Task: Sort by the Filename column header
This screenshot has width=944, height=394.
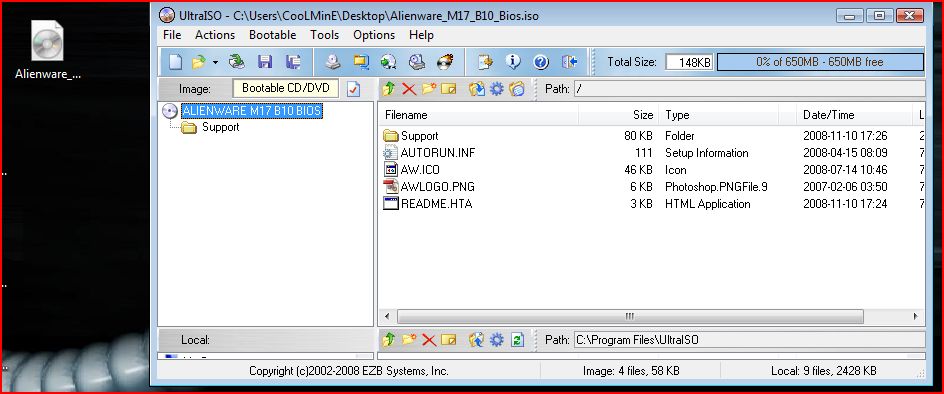Action: pyautogui.click(x=479, y=114)
